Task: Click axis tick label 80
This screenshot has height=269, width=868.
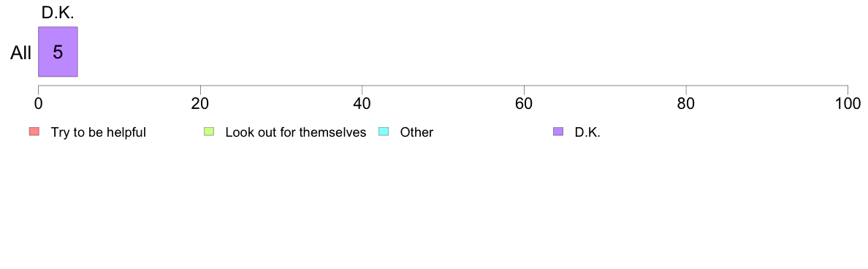Action: pyautogui.click(x=686, y=104)
